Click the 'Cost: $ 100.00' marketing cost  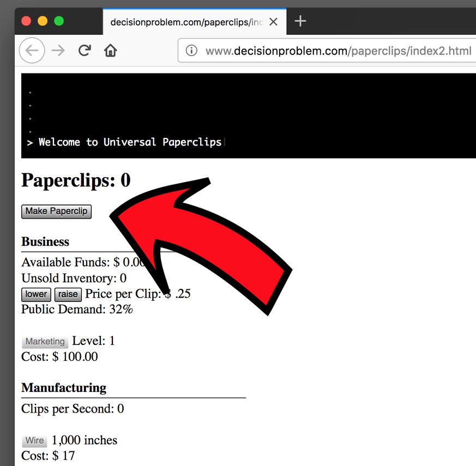59,357
